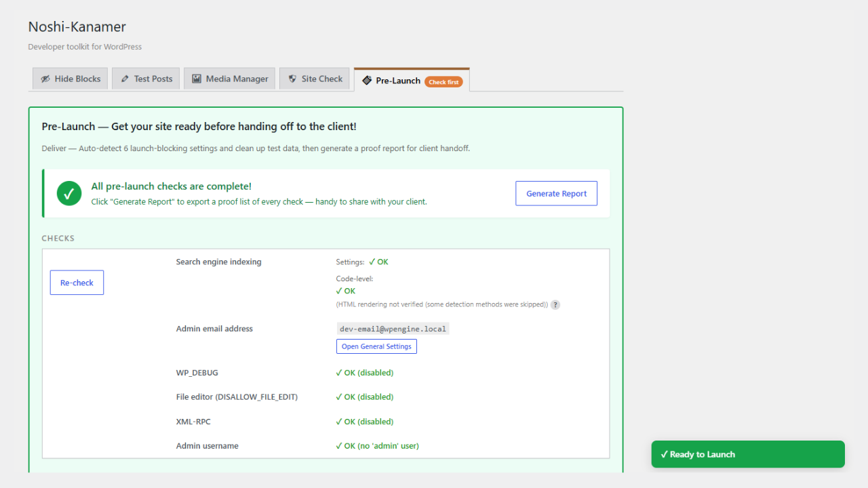Image resolution: width=868 pixels, height=488 pixels.
Task: Click the File editor OK (disabled) status
Action: click(x=364, y=397)
